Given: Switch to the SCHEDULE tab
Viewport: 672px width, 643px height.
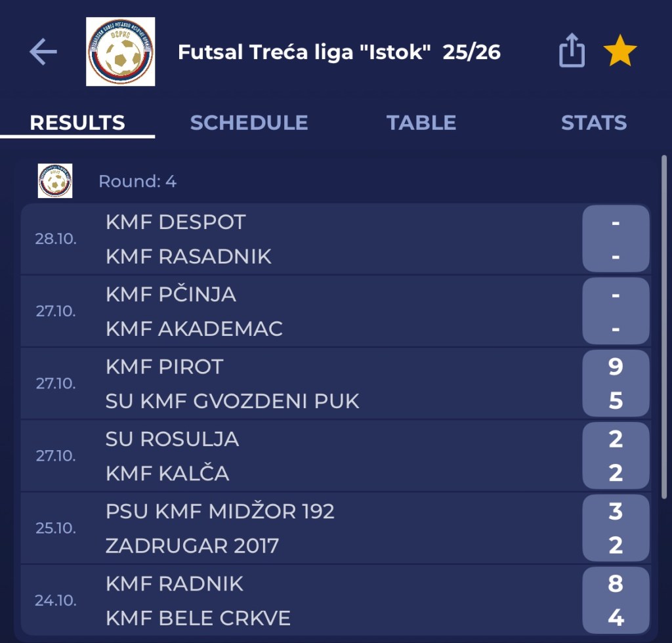Looking at the screenshot, I should pos(249,123).
